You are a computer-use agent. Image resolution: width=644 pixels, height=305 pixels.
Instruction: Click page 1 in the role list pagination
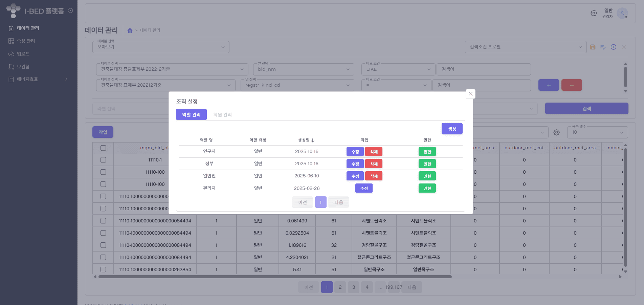point(320,202)
